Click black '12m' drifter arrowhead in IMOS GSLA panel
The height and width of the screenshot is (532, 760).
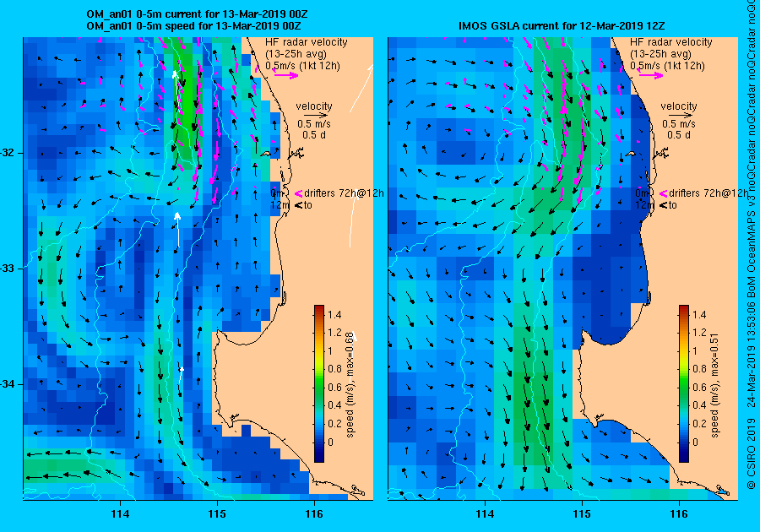coord(664,205)
